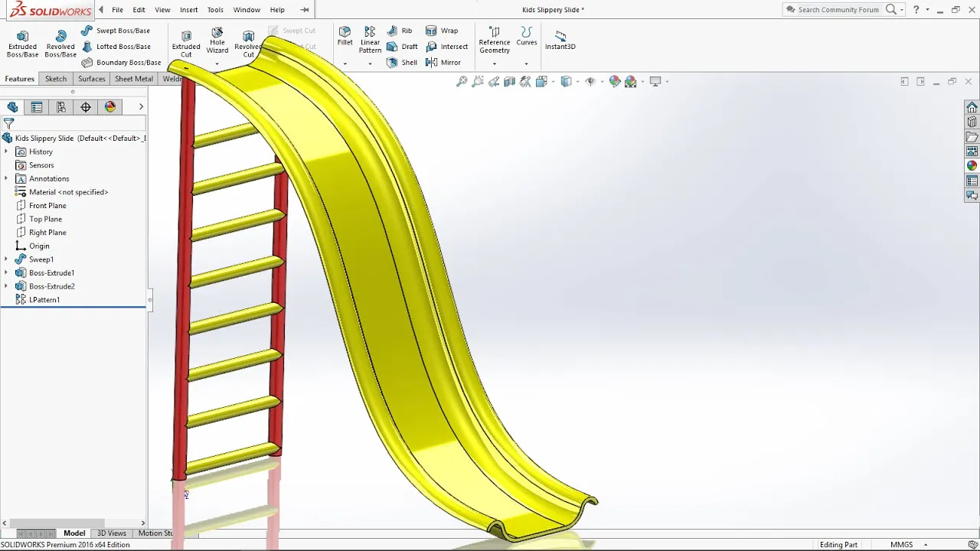Screen dimensions: 980x551
Task: Click the Linear Pattern tool
Action: pyautogui.click(x=370, y=40)
